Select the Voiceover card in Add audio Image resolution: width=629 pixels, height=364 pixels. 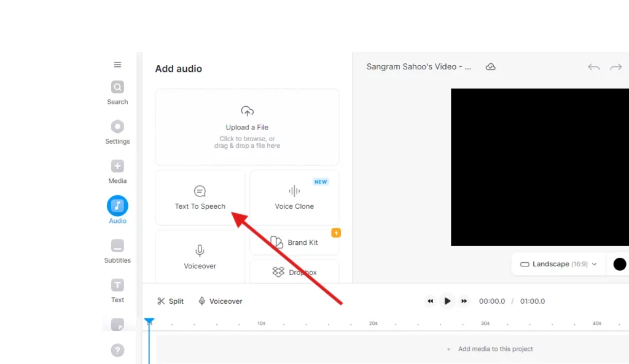(x=200, y=257)
